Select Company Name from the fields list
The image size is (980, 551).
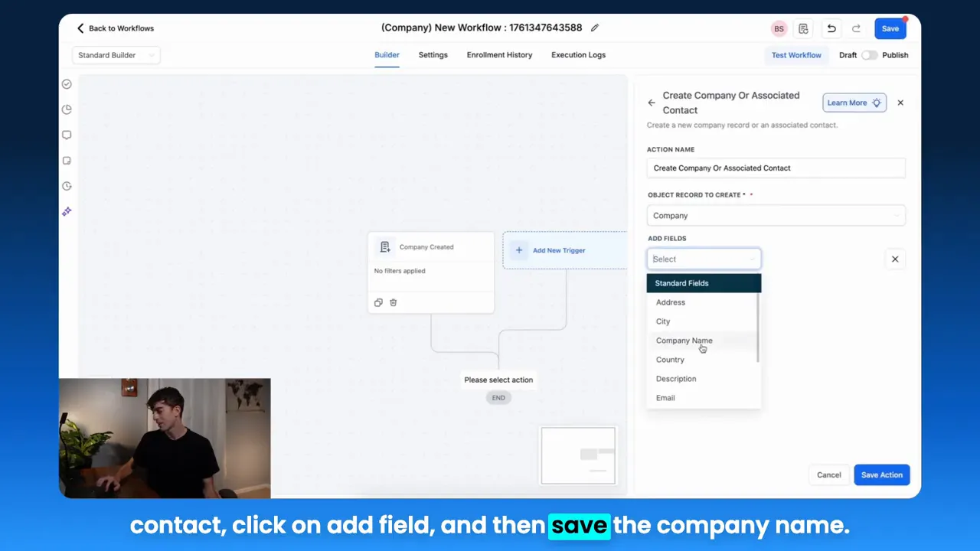coord(684,341)
